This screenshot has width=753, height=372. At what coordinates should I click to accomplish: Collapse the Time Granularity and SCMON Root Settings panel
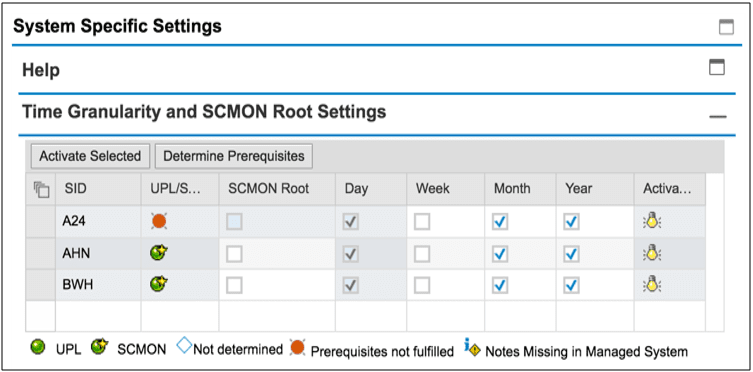click(718, 116)
